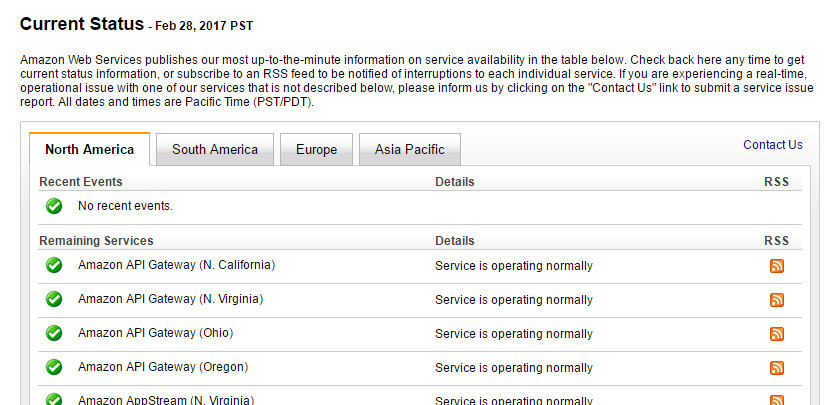Screen dimensions: 834x405
Task: Click green check icon beside API Gateway N. California
Action: (x=54, y=266)
